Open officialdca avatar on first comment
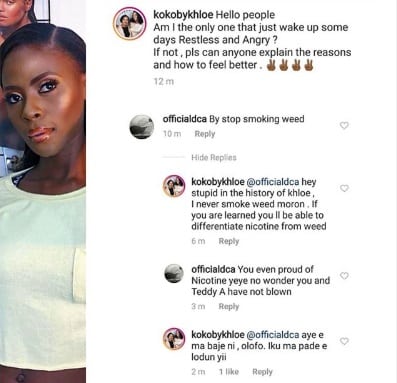The width and height of the screenshot is (397, 383). tap(142, 127)
